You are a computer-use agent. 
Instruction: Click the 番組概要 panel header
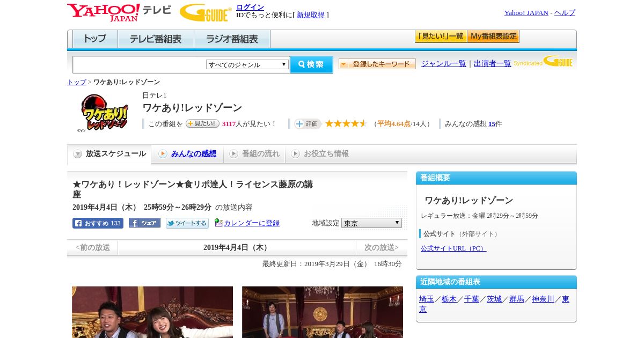496,178
